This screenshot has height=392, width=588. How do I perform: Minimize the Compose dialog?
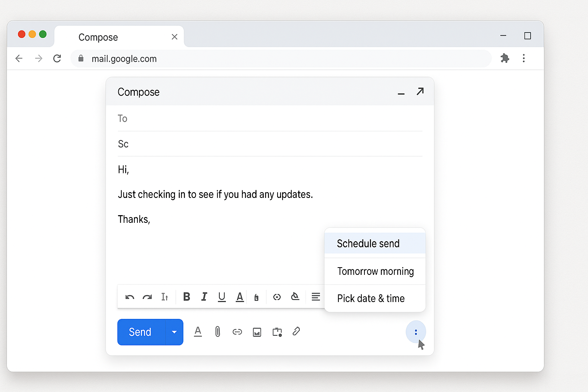point(401,93)
